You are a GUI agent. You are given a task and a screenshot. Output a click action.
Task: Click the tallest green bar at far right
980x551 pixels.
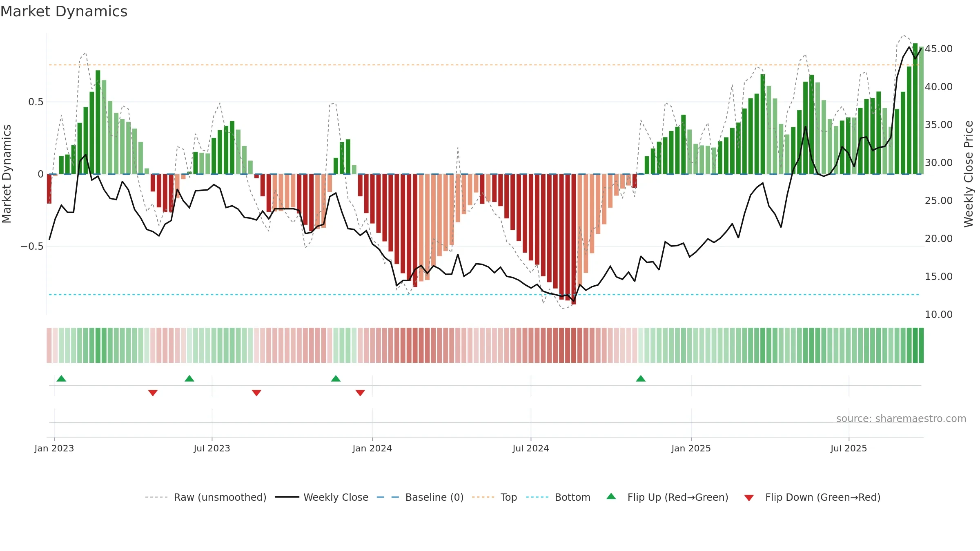915,109
